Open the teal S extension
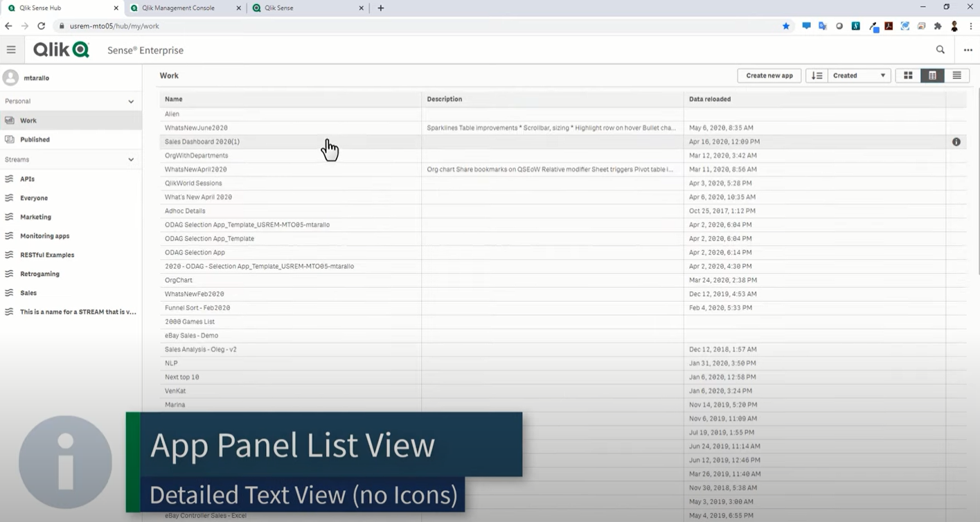Image resolution: width=980 pixels, height=522 pixels. (856, 26)
